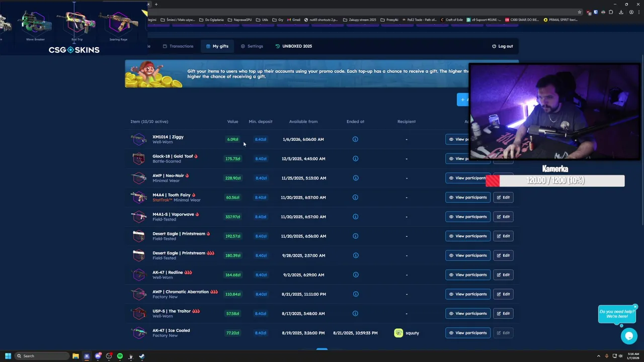Edit the USP-S The Traitor gift
Image resolution: width=644 pixels, height=362 pixels.
pos(503,314)
